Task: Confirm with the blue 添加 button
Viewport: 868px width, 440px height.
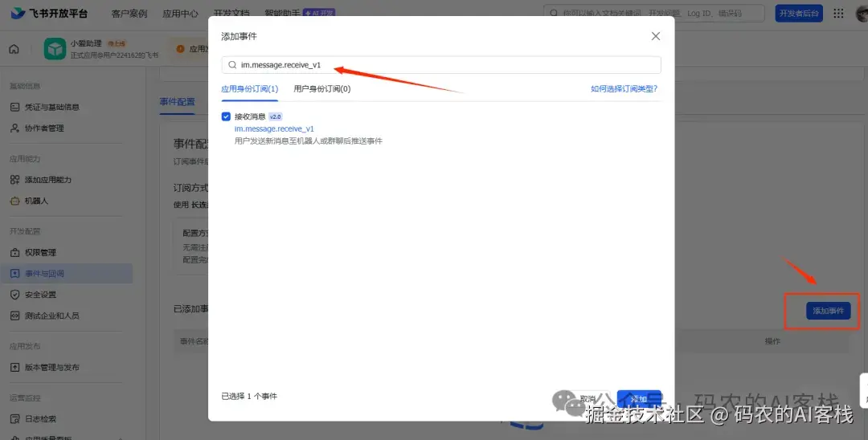Action: pos(639,399)
